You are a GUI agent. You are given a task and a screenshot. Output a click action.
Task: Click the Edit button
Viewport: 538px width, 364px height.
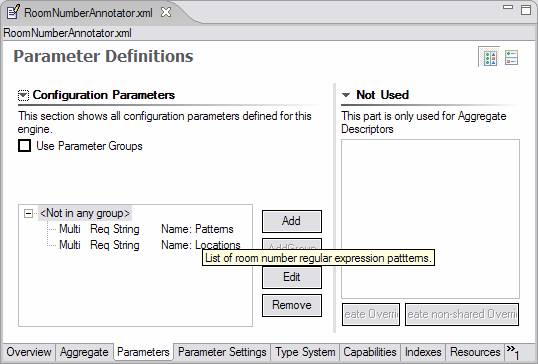click(292, 277)
